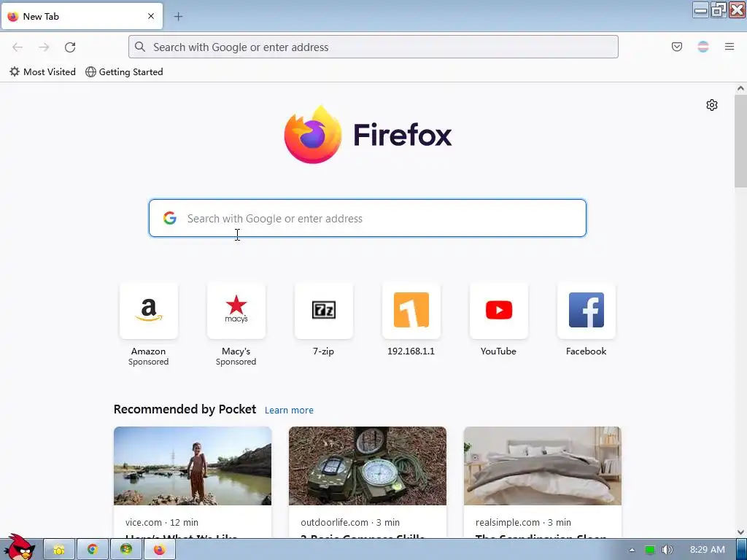Screen dimensions: 747x560
Task: Click the green network tray icon
Action: (650, 550)
